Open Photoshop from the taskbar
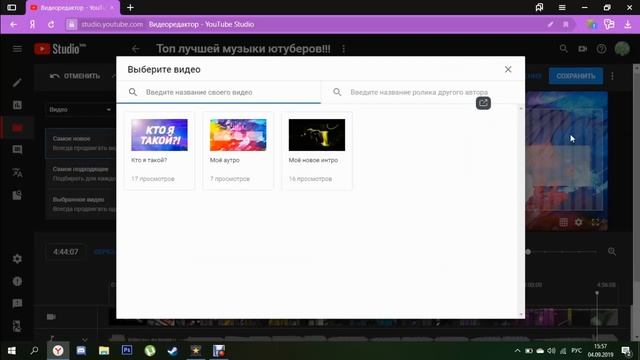The width and height of the screenshot is (640, 360). click(x=127, y=350)
